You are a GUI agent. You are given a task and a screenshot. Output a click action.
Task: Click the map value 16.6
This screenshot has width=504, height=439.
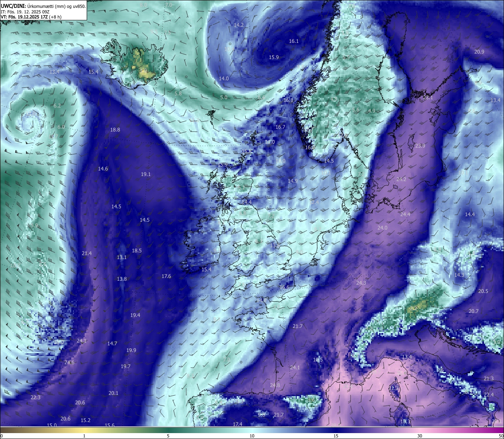pos(284,287)
